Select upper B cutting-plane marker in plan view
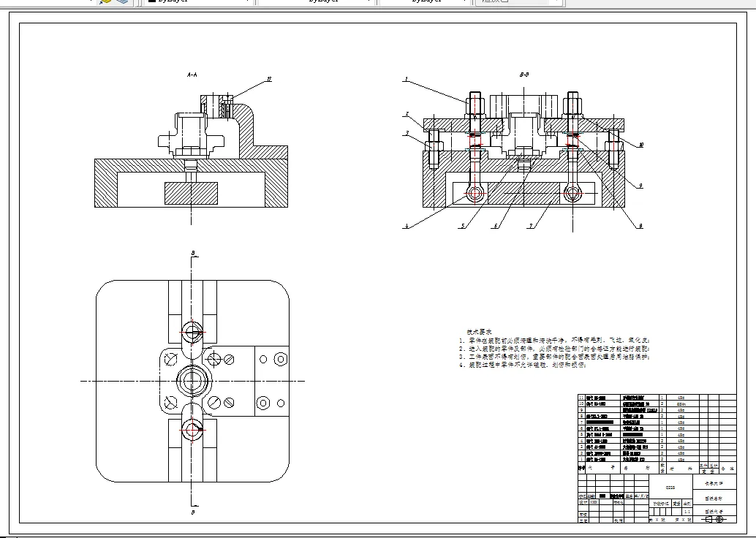756x538 pixels. point(193,253)
